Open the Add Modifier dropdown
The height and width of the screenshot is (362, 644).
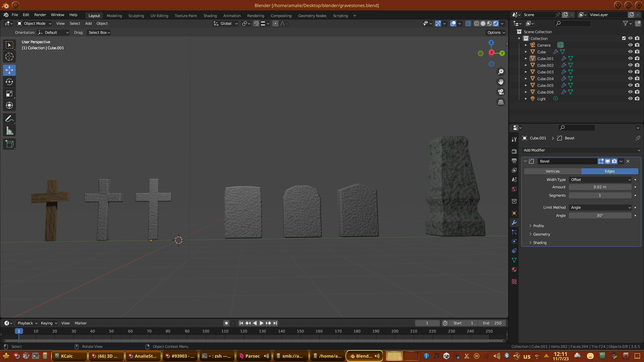pyautogui.click(x=581, y=150)
